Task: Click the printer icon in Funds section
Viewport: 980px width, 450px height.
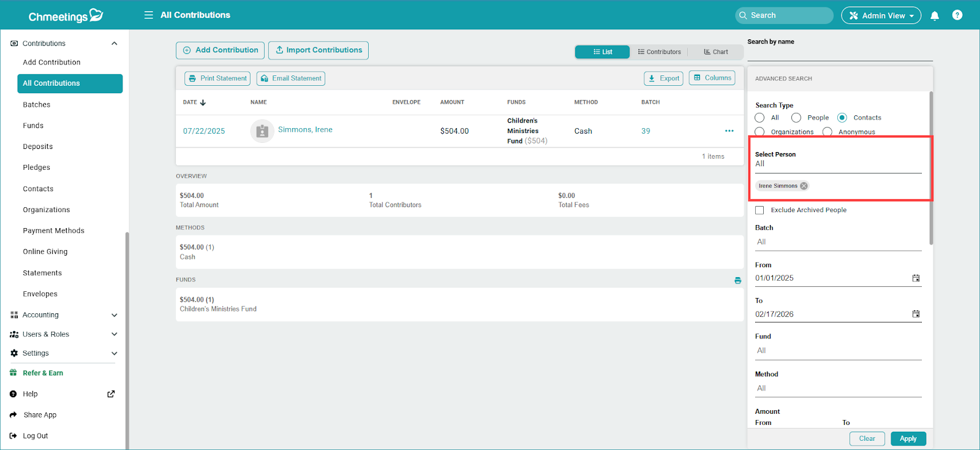Action: pos(737,281)
